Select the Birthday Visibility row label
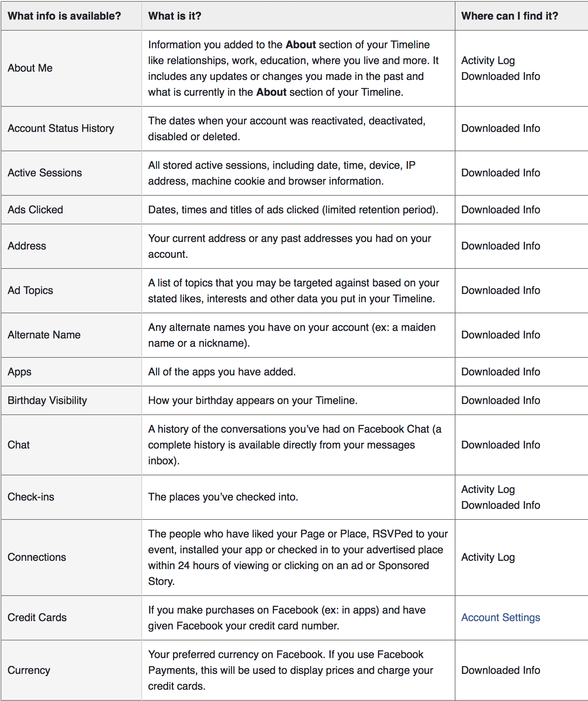 tap(47, 401)
